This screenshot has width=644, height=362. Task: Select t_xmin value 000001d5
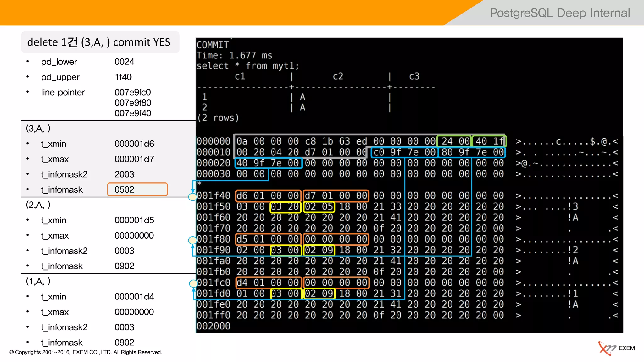(134, 220)
